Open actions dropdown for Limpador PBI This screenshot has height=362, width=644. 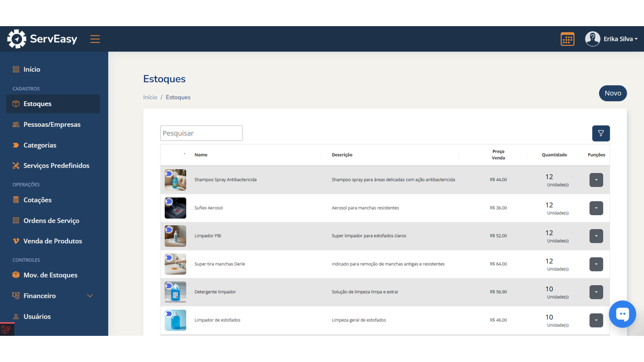[x=596, y=236]
